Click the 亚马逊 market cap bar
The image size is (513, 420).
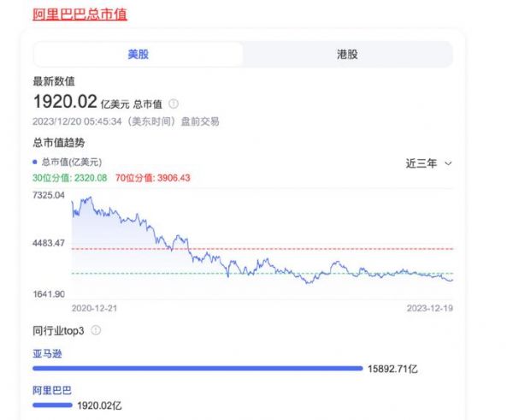click(x=197, y=369)
